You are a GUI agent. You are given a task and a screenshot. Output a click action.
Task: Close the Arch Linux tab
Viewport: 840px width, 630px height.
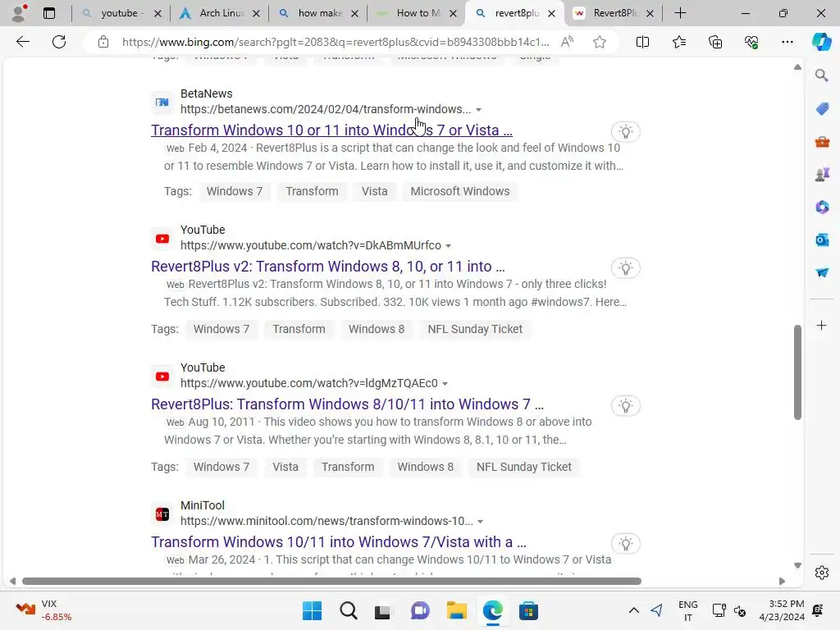tap(256, 13)
